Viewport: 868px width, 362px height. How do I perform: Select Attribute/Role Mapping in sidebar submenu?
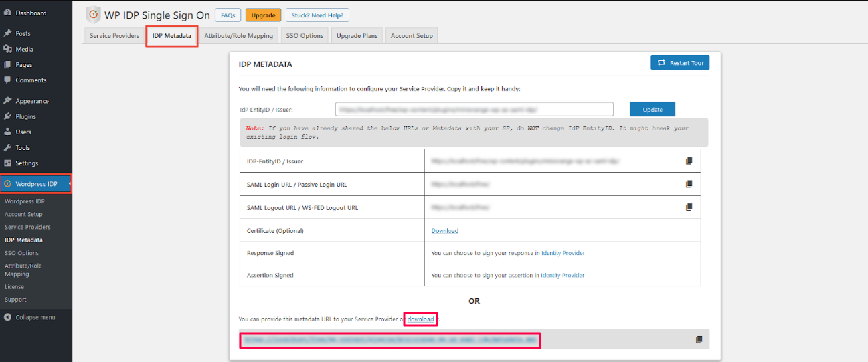coord(23,270)
